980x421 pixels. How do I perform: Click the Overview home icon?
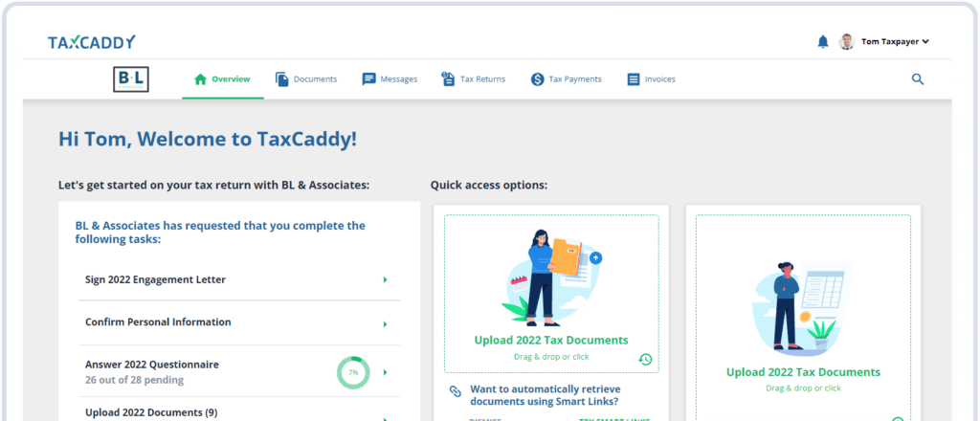tap(200, 79)
